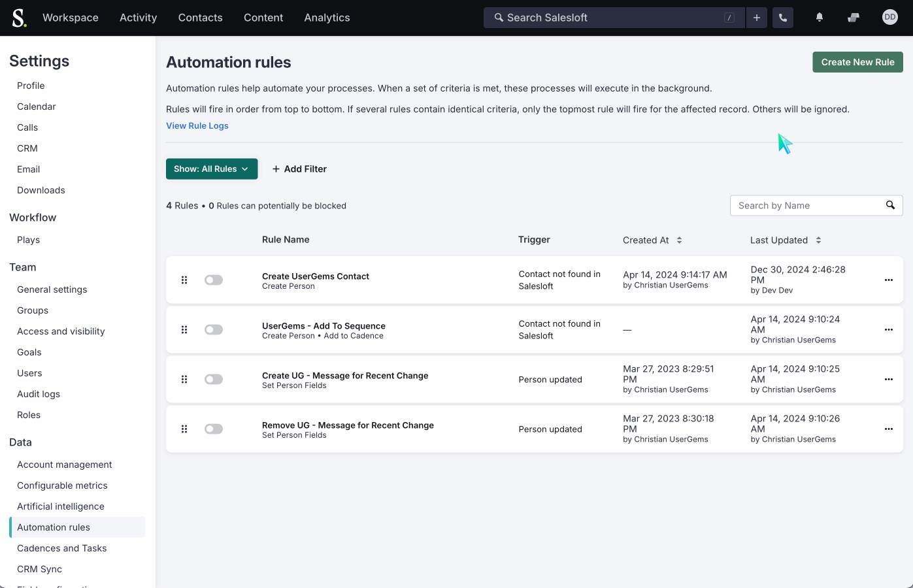Viewport: 913px width, 588px height.
Task: Open Cadences and Tasks settings
Action: (x=62, y=548)
